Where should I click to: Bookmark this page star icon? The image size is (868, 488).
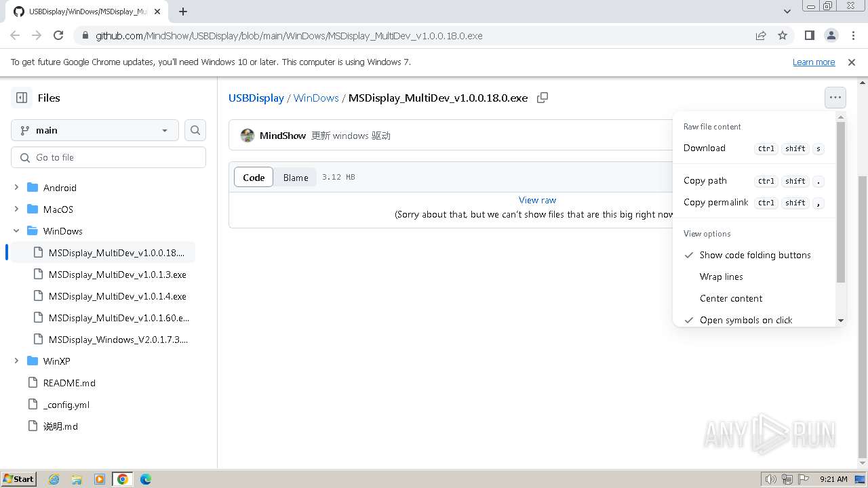(783, 35)
